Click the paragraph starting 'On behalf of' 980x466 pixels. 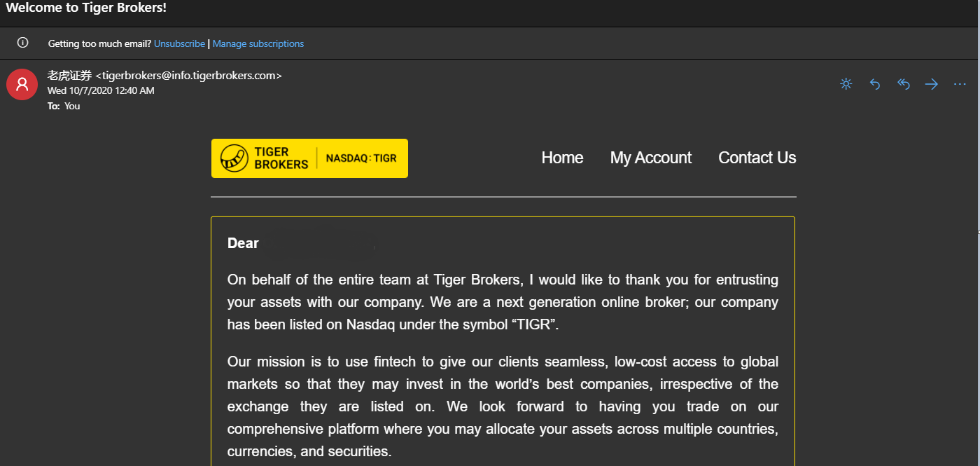[503, 302]
